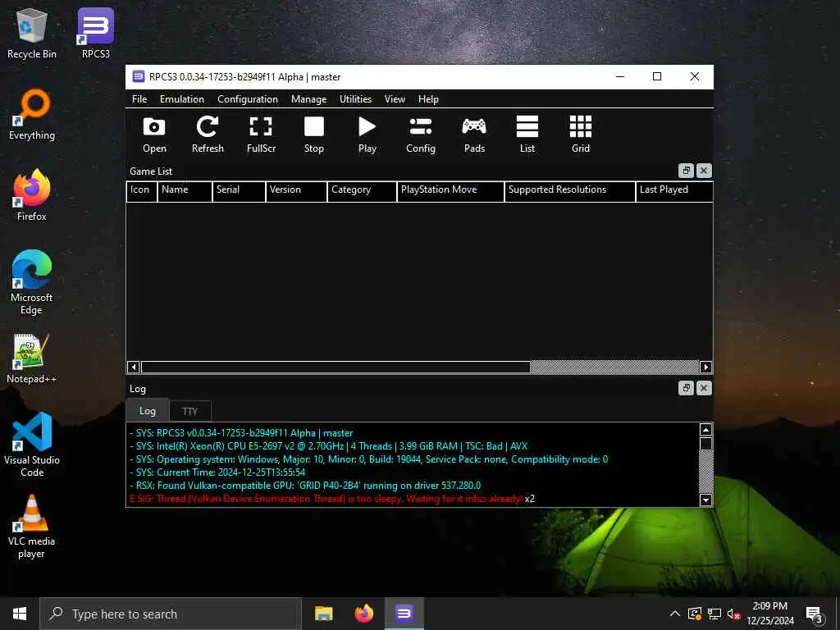Open the Windows Start menu
The height and width of the screenshot is (630, 840).
pos(20,614)
